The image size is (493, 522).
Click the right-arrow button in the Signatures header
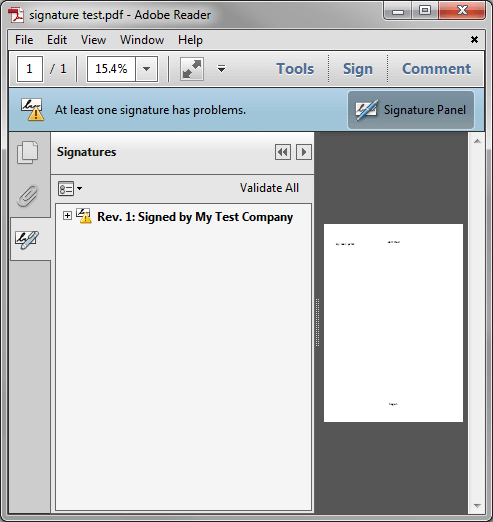(304, 152)
